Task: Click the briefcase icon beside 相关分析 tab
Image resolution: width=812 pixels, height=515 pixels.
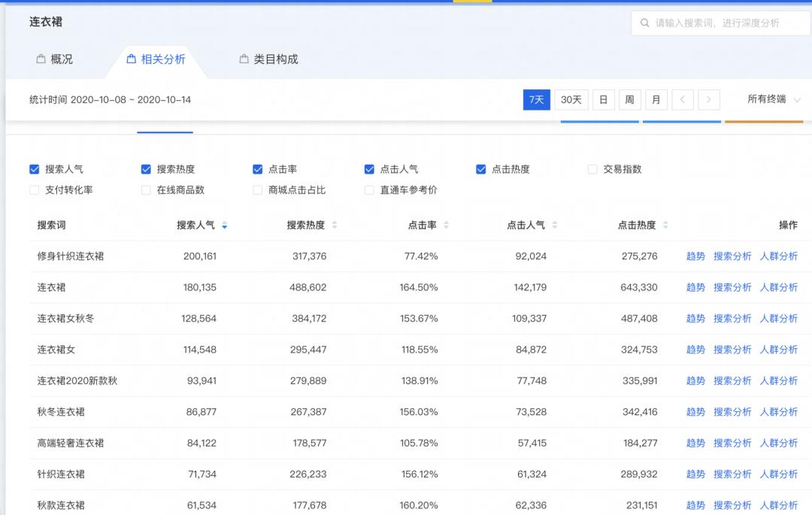Action: click(132, 59)
